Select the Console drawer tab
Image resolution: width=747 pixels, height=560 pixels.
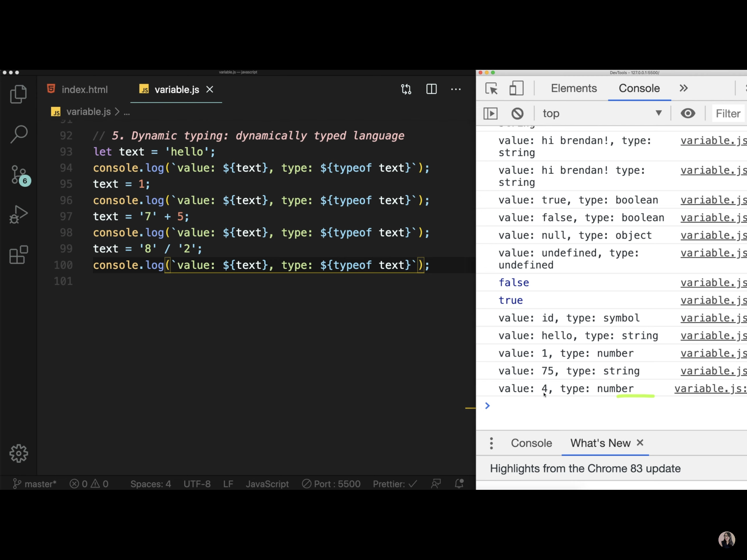[531, 443]
